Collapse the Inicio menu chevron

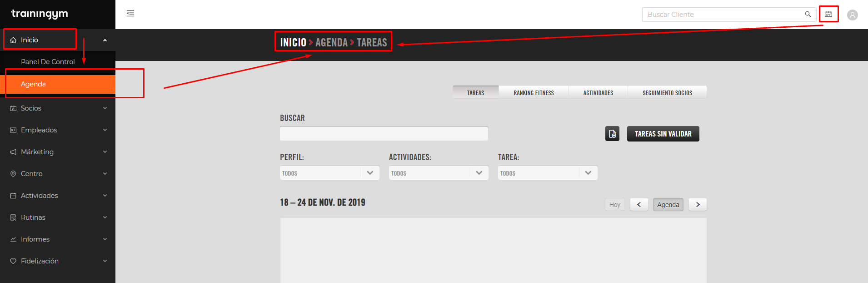click(105, 40)
